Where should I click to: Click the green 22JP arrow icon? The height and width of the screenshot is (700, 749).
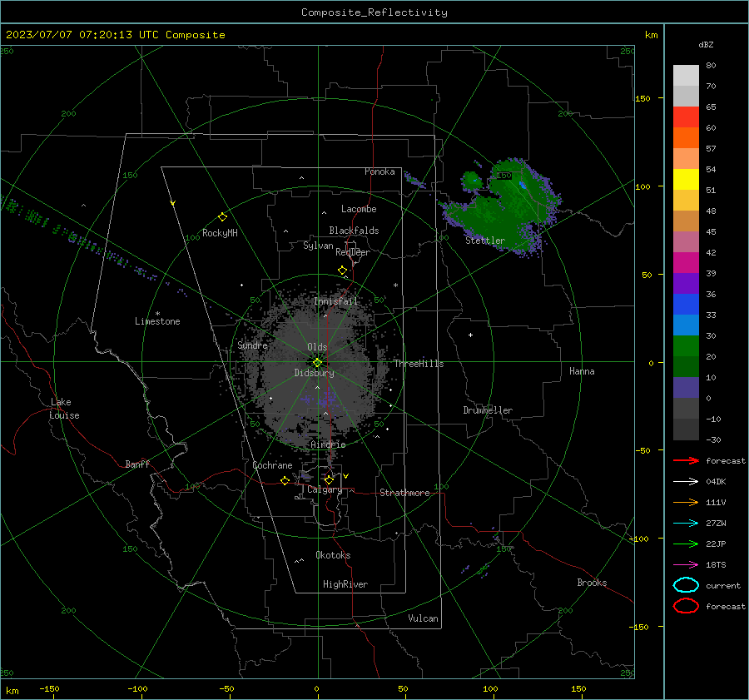[686, 544]
